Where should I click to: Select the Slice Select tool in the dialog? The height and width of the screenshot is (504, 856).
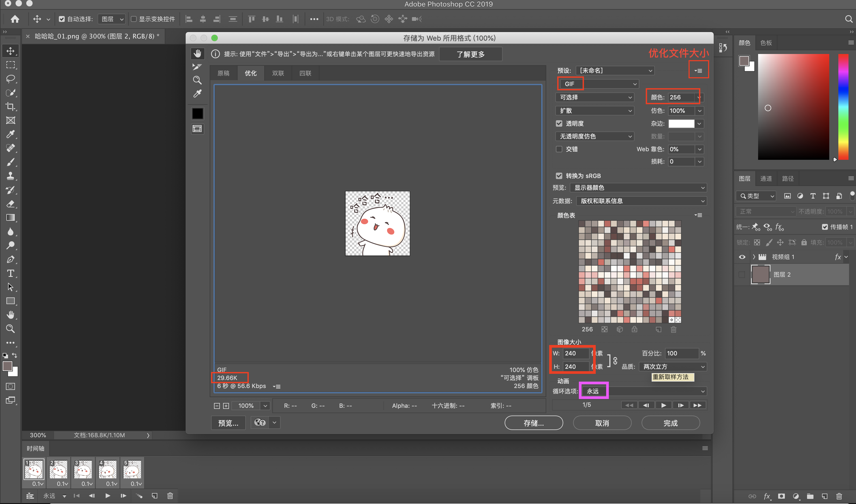click(197, 67)
